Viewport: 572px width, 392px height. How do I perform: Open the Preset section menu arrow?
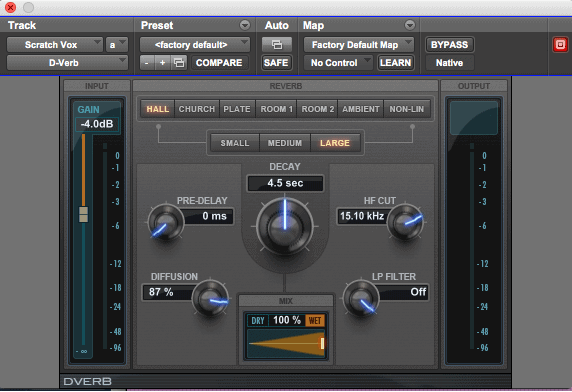click(x=245, y=25)
